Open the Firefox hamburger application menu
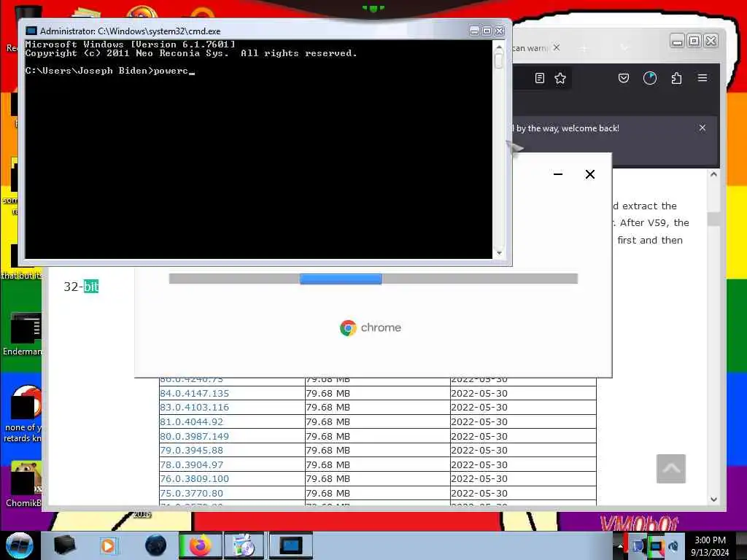This screenshot has width=747, height=560. point(703,77)
